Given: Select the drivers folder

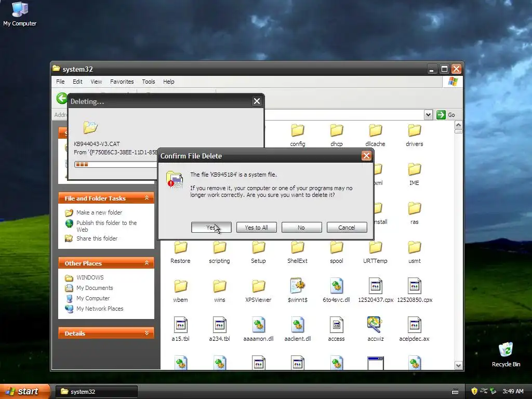Looking at the screenshot, I should click(414, 135).
